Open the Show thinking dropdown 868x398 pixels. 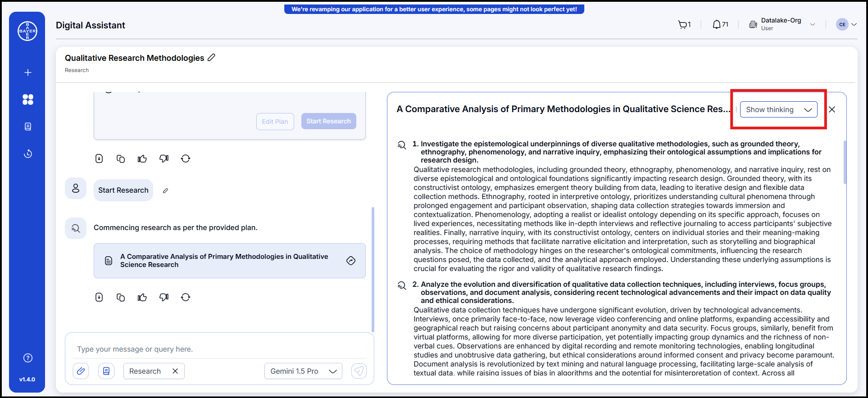point(778,109)
